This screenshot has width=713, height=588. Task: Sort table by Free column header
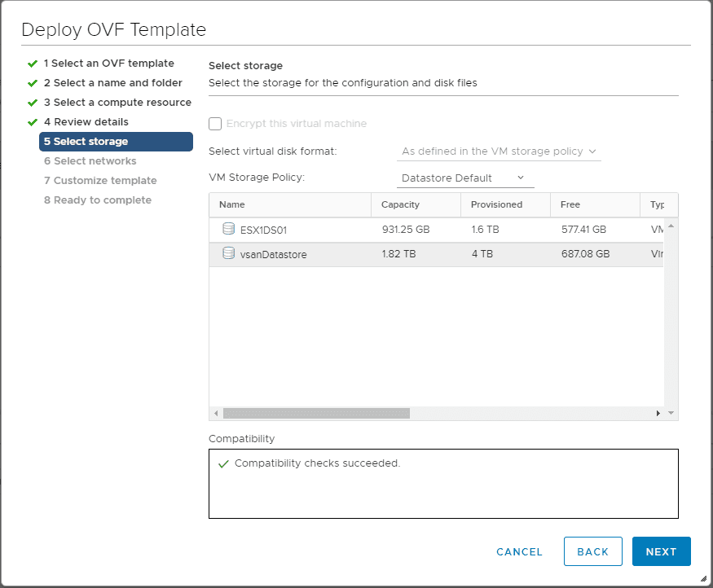pos(570,204)
